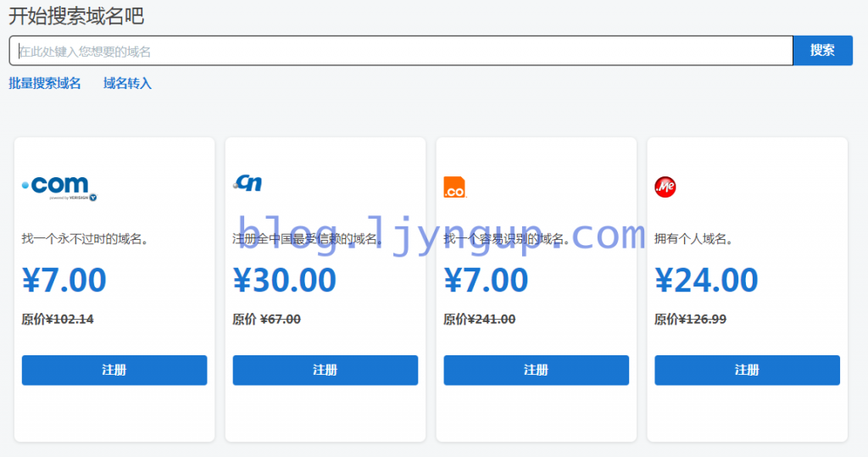Viewport: 868px width, 457px height.
Task: Open the 域名转入 domain transfer link
Action: [127, 84]
